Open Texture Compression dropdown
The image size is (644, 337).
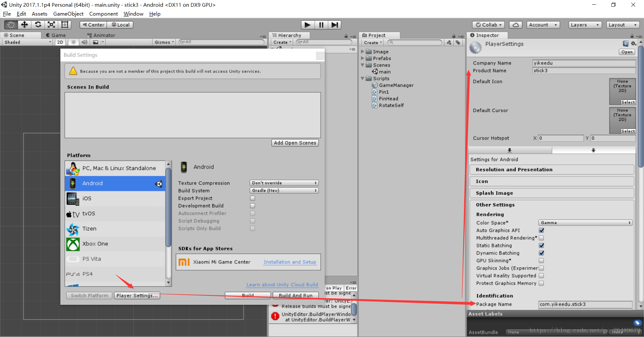(284, 183)
